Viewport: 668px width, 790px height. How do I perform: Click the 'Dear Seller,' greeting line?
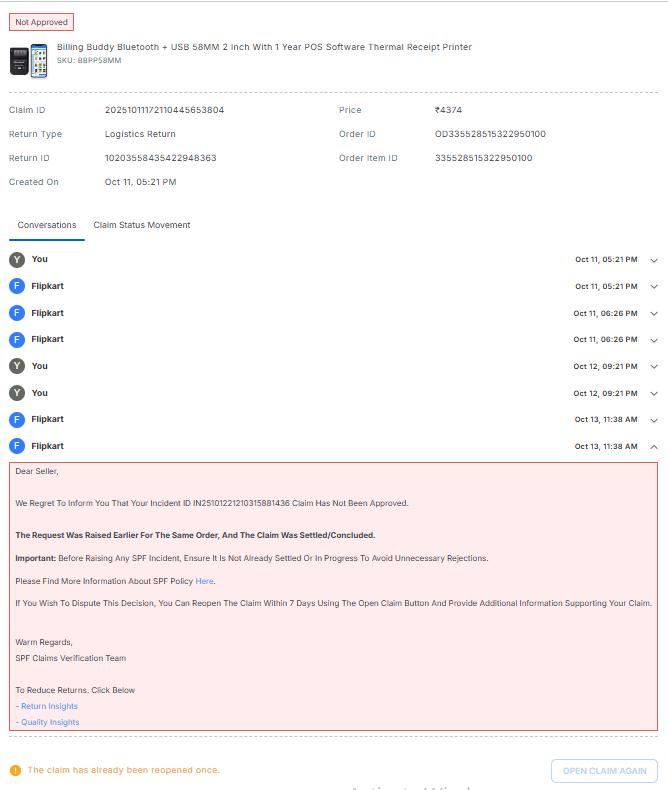coord(37,471)
